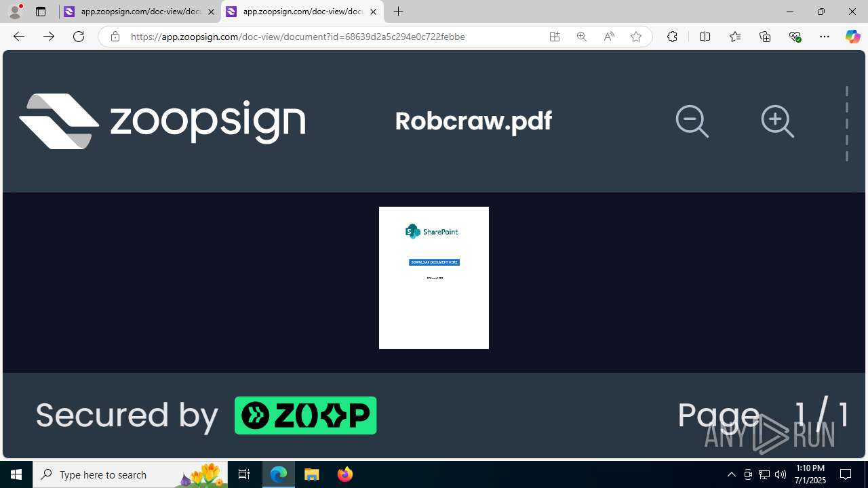868x488 pixels.
Task: Open Windows notification center
Action: pyautogui.click(x=846, y=474)
